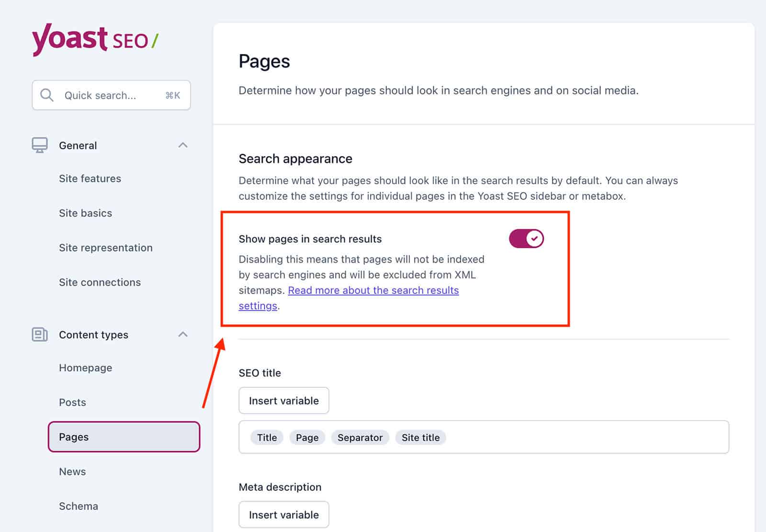Image resolution: width=766 pixels, height=532 pixels.
Task: Open the Schema settings page
Action: (78, 506)
